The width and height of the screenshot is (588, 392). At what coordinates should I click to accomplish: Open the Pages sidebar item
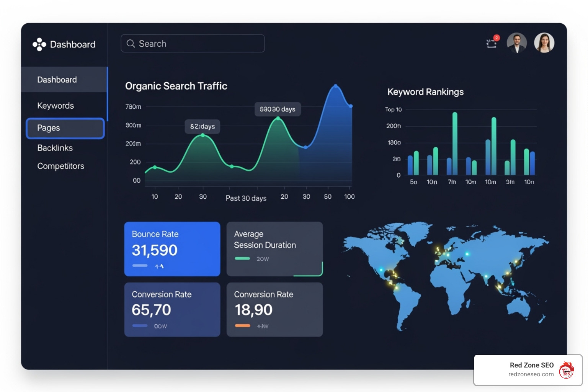pos(65,128)
